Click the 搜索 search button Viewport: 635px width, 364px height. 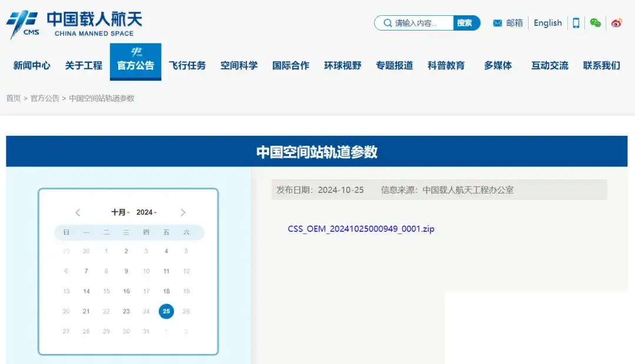466,23
